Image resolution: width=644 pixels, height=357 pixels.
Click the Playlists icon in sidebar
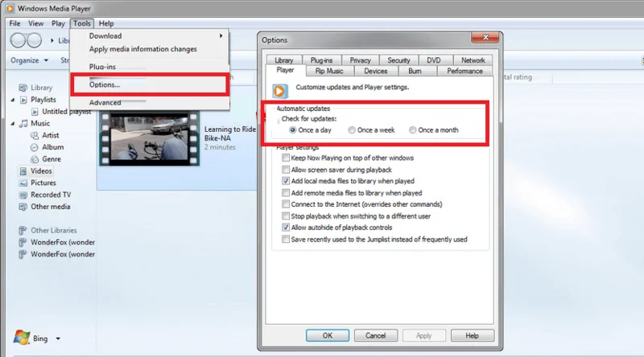[23, 100]
